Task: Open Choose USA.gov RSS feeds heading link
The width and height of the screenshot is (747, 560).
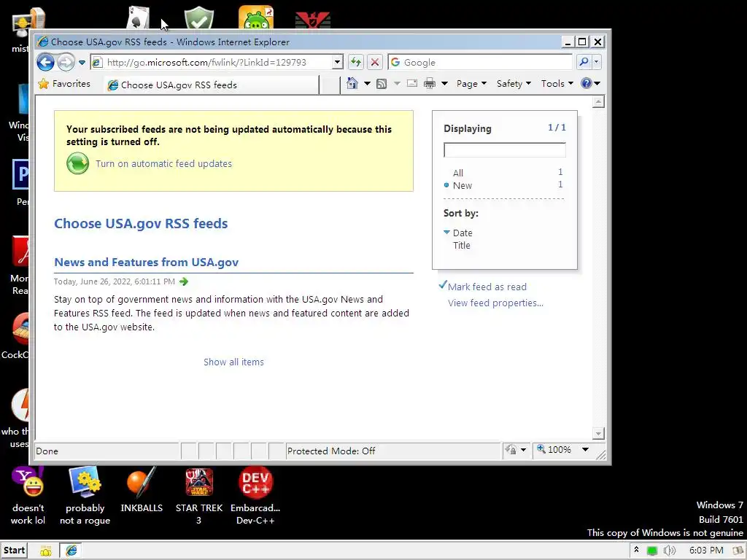Action: [x=141, y=223]
